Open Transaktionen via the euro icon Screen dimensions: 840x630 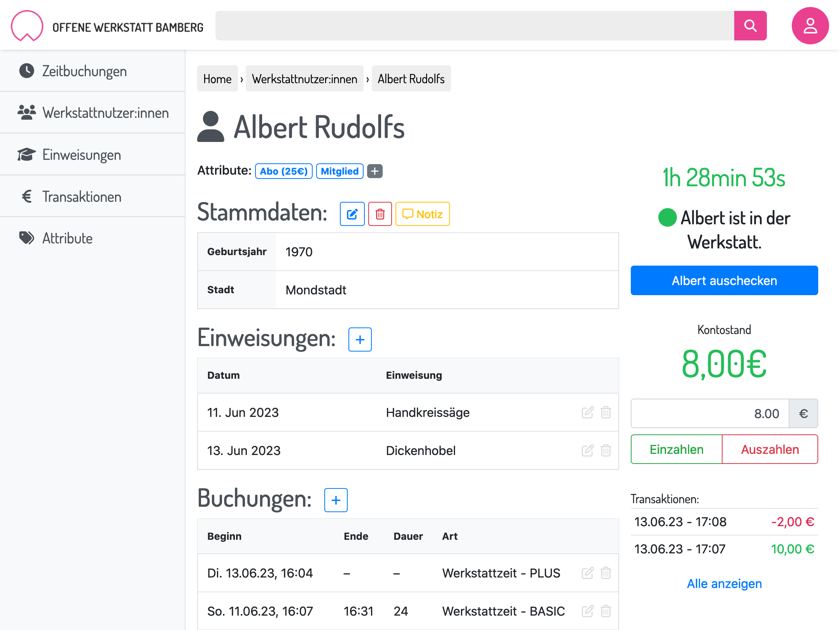point(26,196)
